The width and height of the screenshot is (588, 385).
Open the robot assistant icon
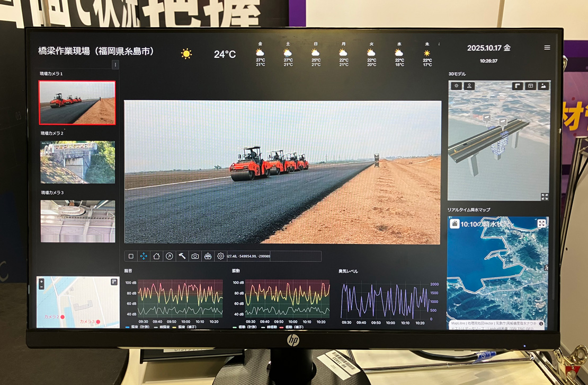(x=208, y=256)
